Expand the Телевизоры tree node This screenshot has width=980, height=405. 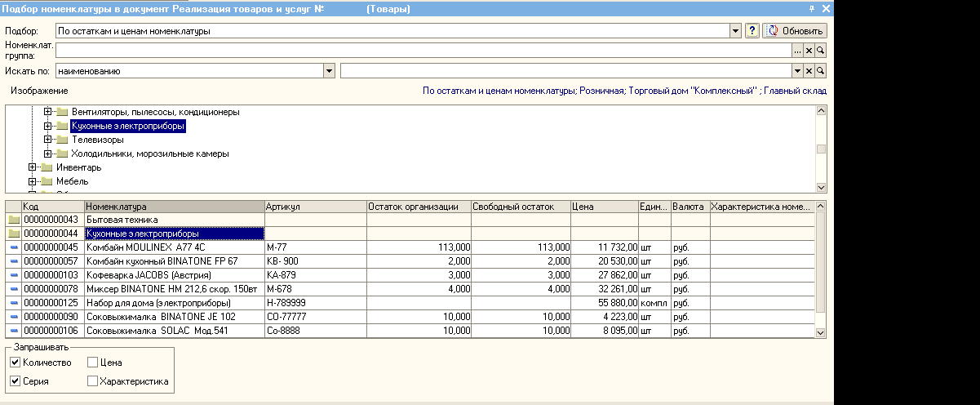48,140
